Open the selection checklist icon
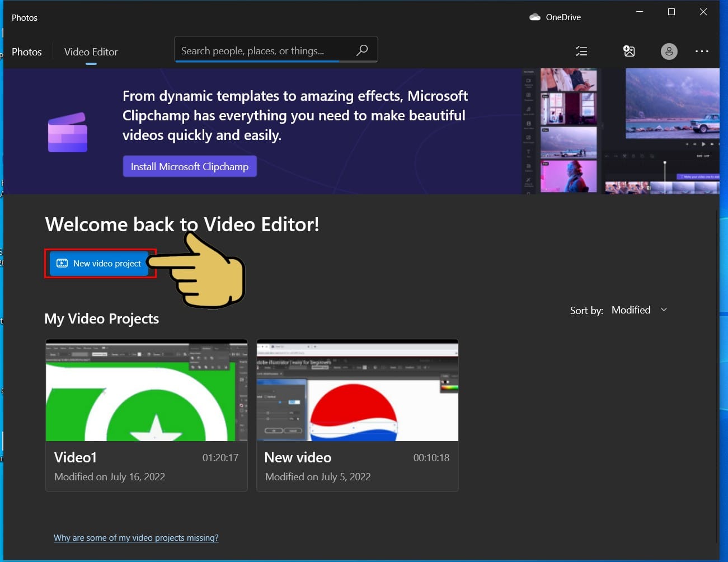Image resolution: width=728 pixels, height=562 pixels. coord(581,51)
